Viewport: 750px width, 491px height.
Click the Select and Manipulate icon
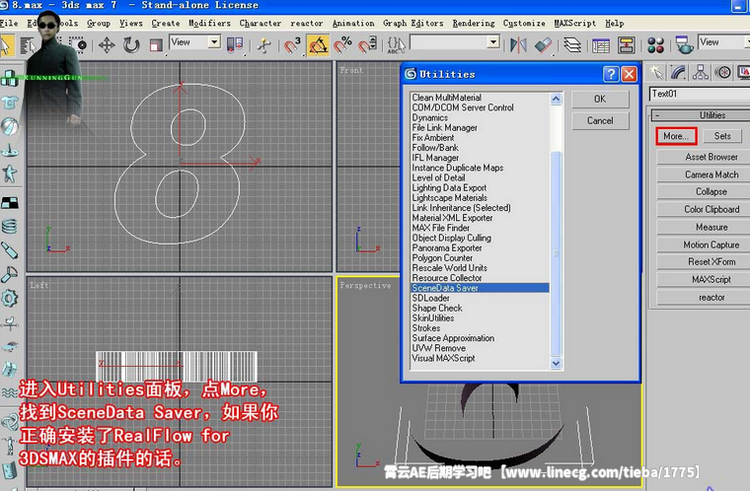[263, 45]
